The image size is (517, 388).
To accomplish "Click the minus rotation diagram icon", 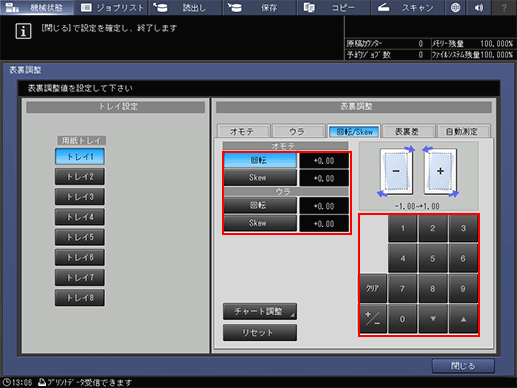I will coord(396,172).
